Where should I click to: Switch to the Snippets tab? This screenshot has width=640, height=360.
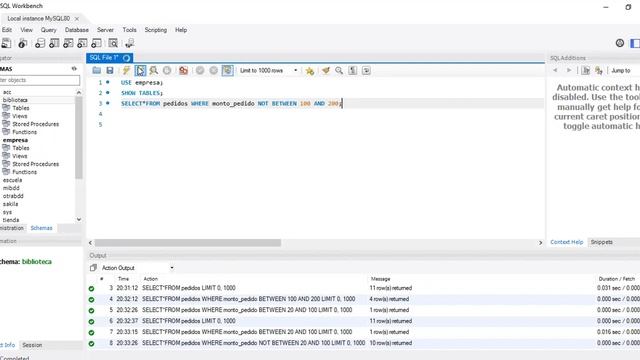[601, 242]
